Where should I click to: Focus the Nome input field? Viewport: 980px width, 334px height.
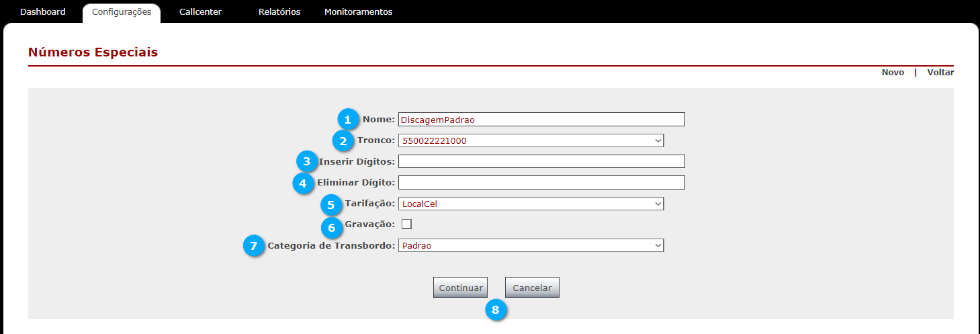(541, 120)
